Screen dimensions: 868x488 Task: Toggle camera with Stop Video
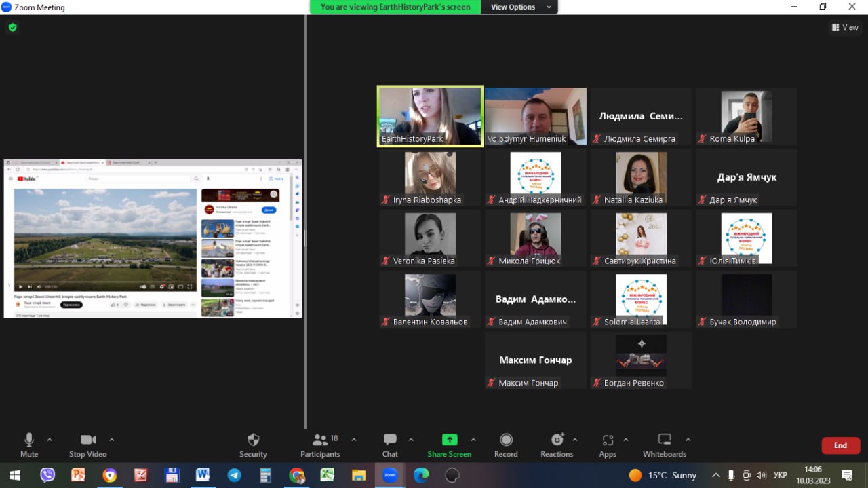(x=88, y=445)
